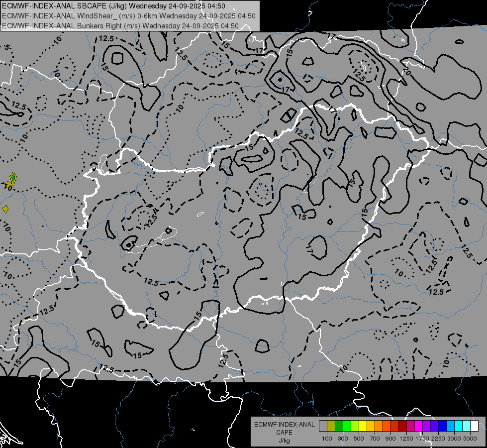The image size is (487, 448).
Task: Click the 900 tick label in legend
Action: [390, 439]
